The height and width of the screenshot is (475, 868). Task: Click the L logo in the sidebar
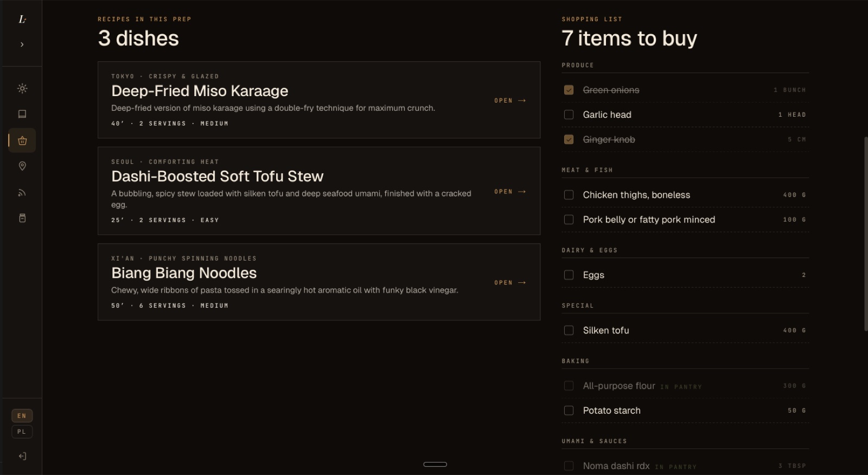pyautogui.click(x=22, y=20)
